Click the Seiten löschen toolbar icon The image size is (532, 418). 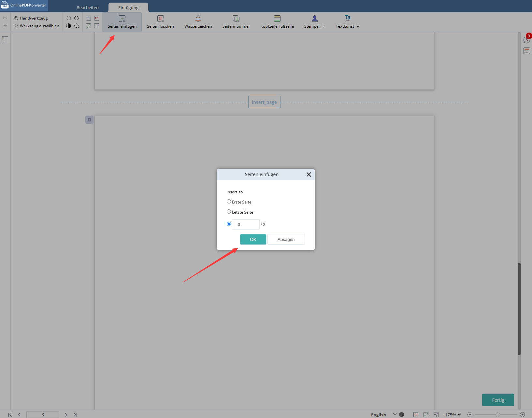coord(160,19)
